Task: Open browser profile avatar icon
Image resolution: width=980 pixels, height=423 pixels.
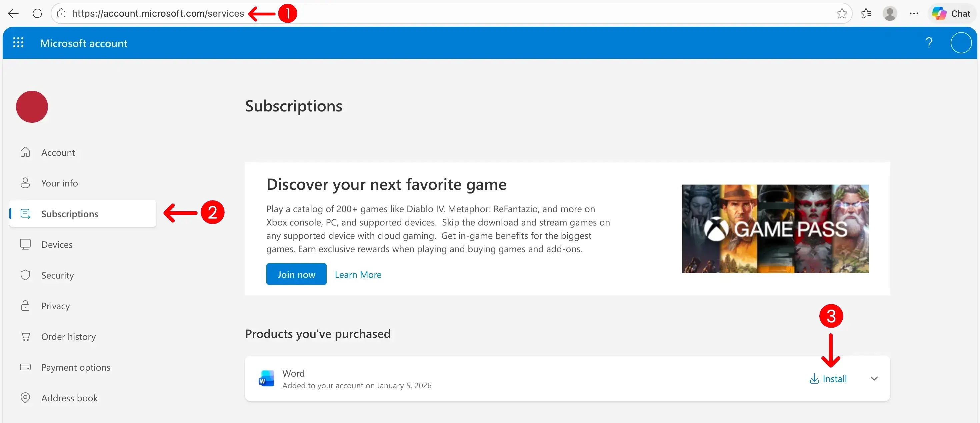Action: point(890,14)
